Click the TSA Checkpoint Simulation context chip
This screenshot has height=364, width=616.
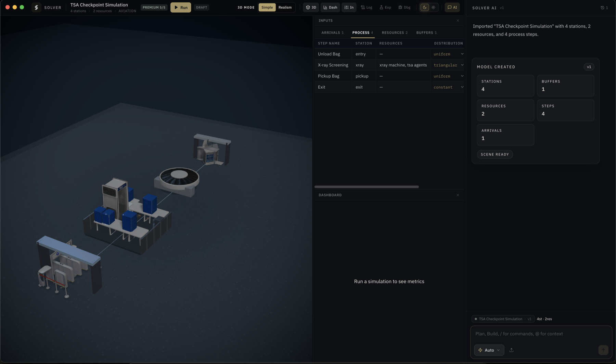point(503,319)
